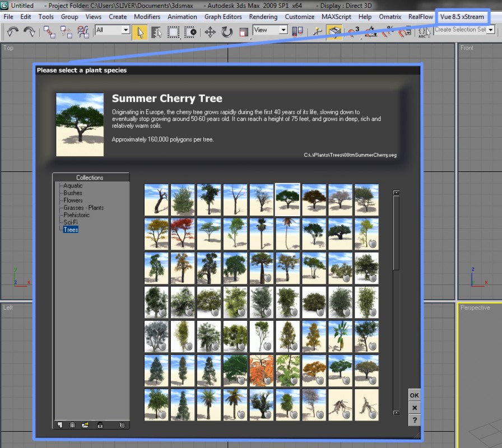Open the Rendering menu
Screen dimensions: 502x448
point(263,17)
